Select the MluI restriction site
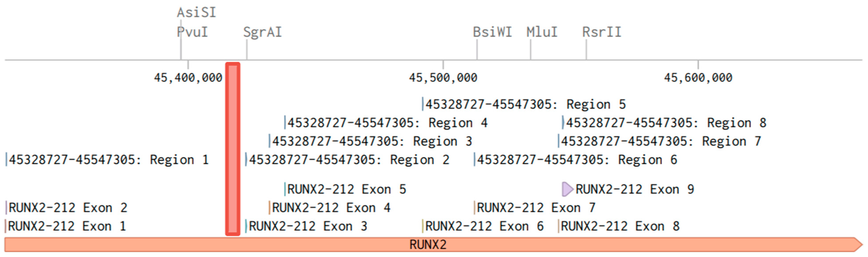 pos(542,32)
